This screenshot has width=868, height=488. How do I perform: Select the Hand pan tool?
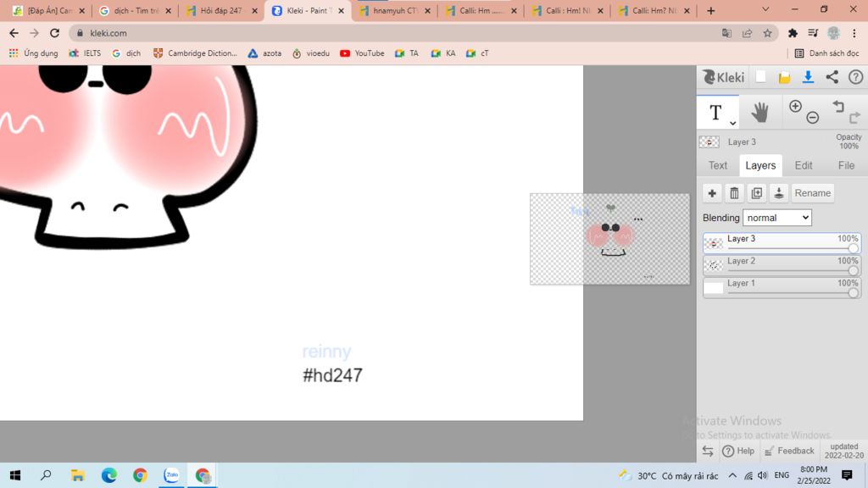point(759,113)
